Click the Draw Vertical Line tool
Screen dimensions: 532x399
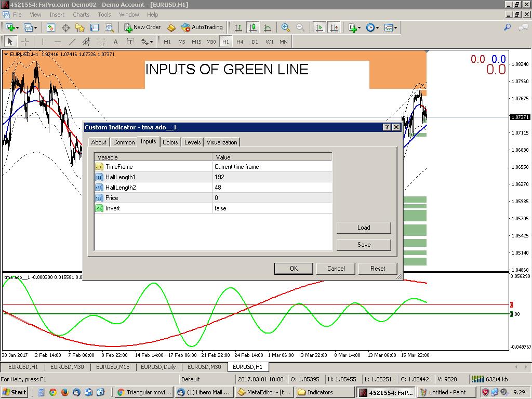[x=43, y=42]
